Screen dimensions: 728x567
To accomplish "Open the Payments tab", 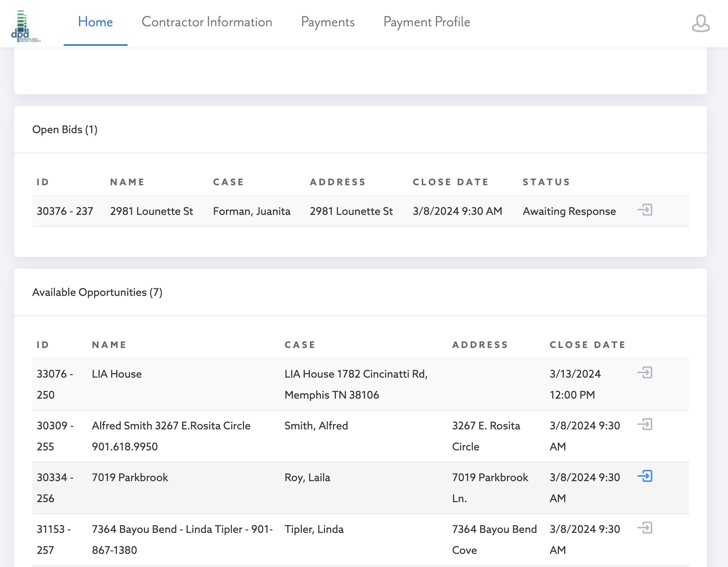I will [328, 22].
